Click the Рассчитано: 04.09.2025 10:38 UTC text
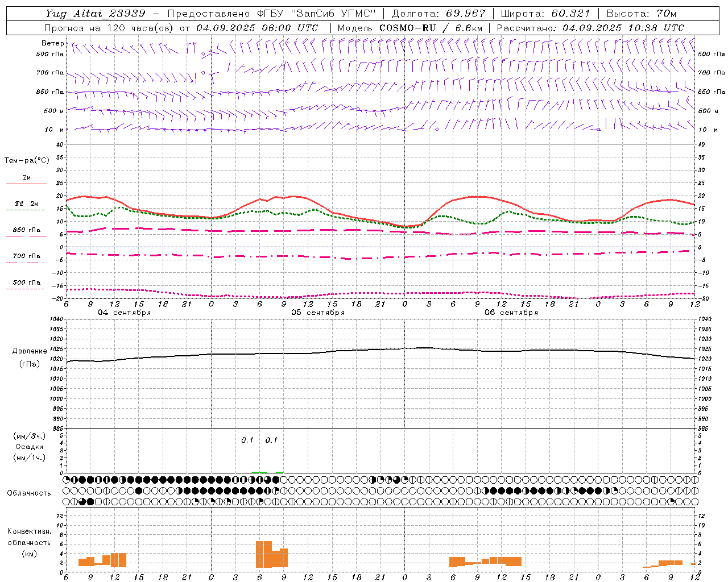Screen dimensions: 728x582 point(590,28)
